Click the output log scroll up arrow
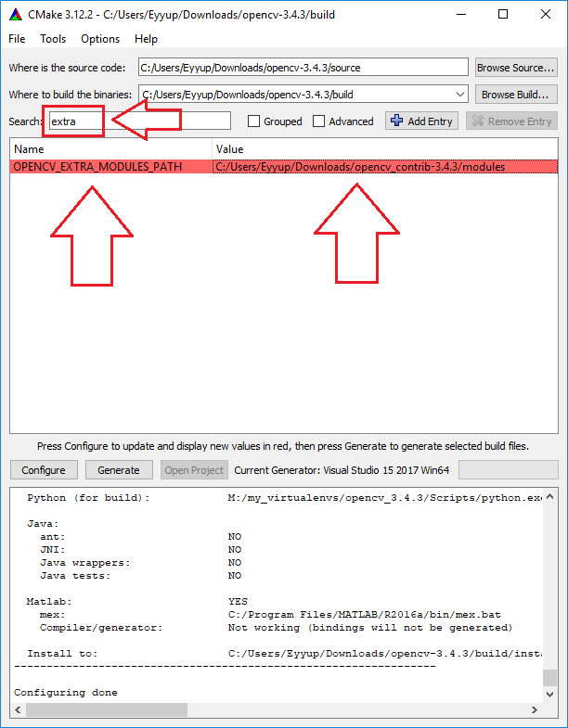 (549, 496)
